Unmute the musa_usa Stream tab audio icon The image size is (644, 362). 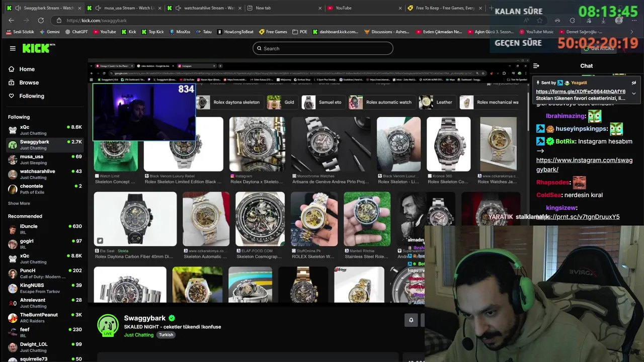[x=98, y=8]
